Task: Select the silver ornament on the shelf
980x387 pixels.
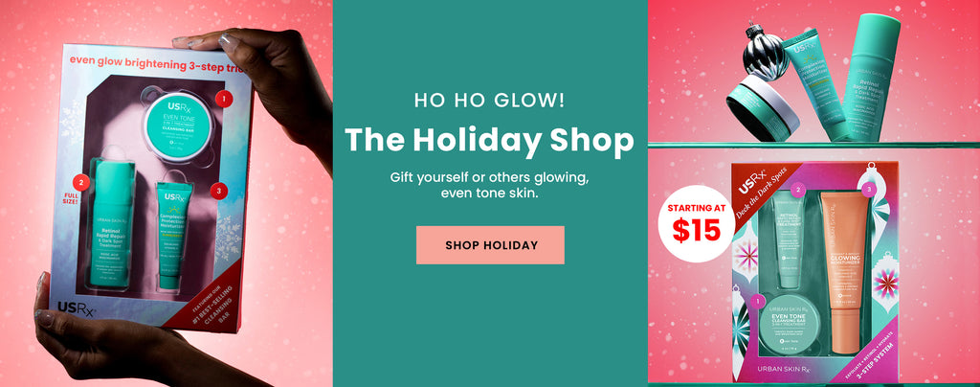Action: (766, 52)
